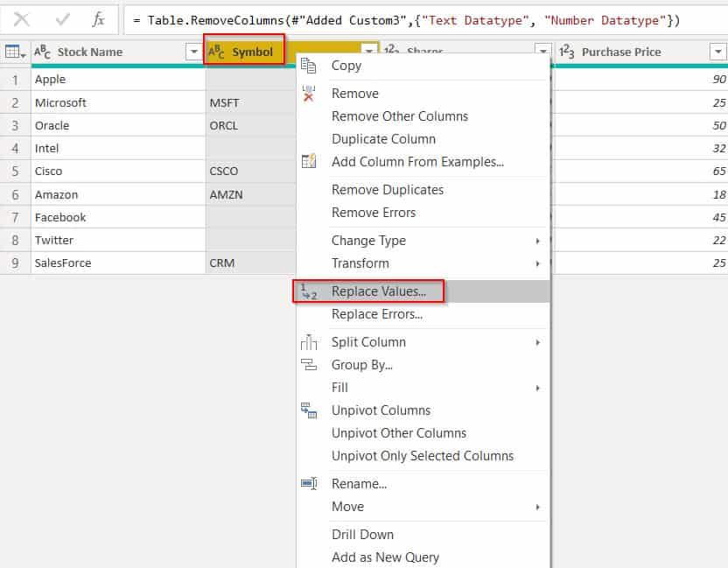This screenshot has height=568, width=728.
Task: Select Remove Duplicates
Action: click(x=388, y=190)
